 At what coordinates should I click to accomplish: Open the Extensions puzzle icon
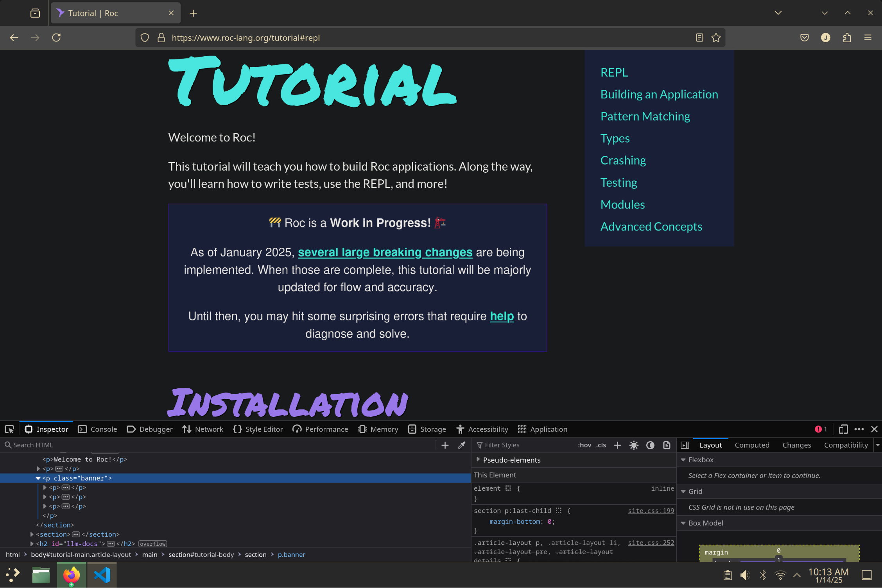(847, 38)
